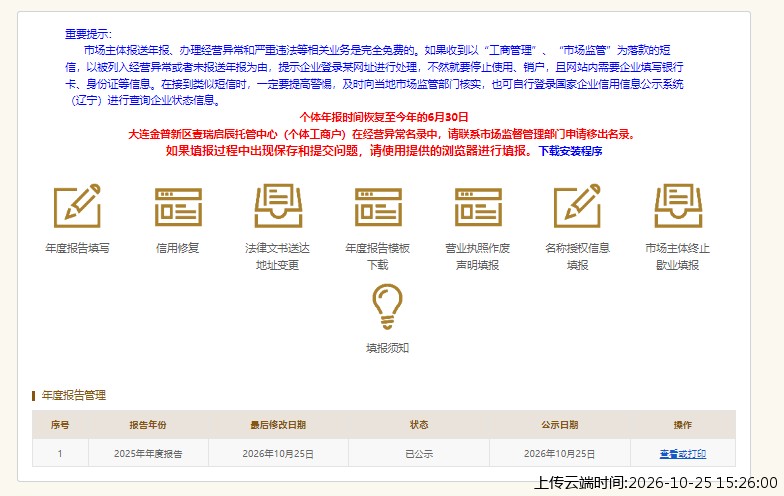Viewport: 784px width, 496px height.
Task: Click the 最后修改日期 column header
Action: pos(278,425)
